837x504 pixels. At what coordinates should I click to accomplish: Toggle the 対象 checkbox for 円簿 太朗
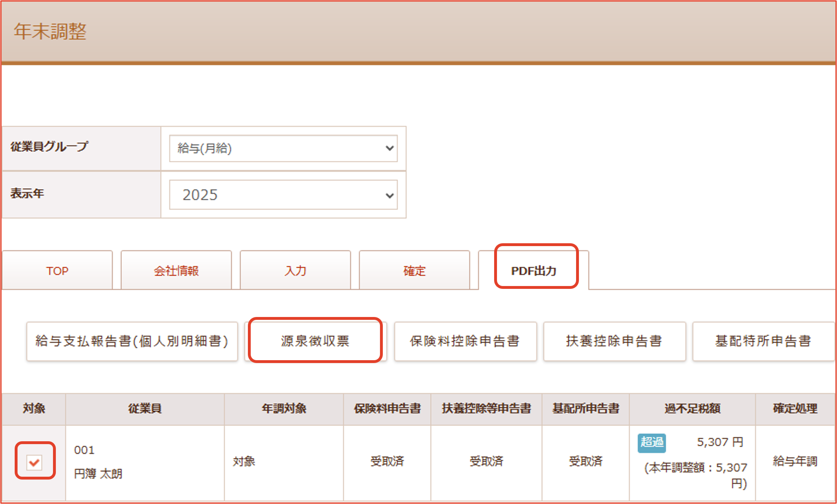coord(34,462)
